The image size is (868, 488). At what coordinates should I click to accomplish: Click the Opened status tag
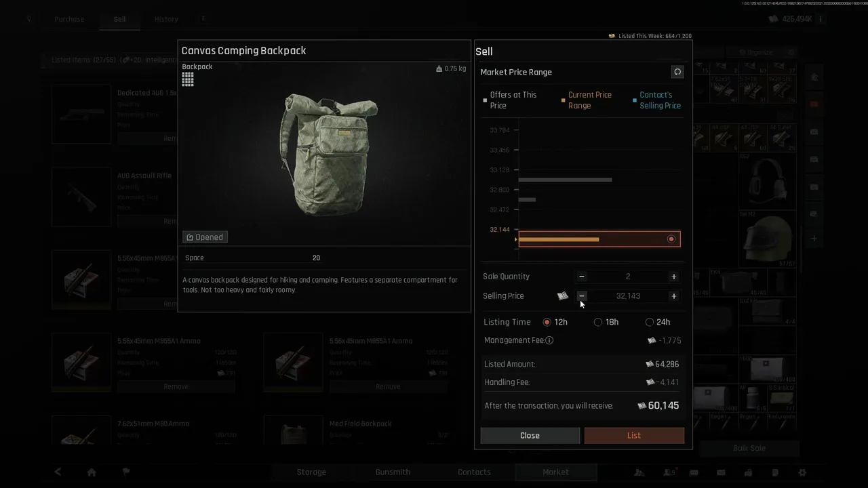[205, 237]
